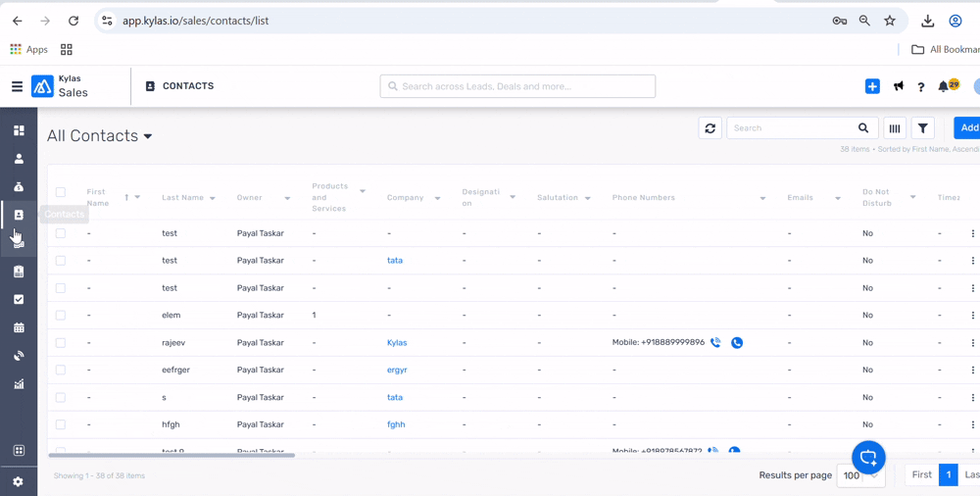Open the apps grid icon near sidebar bottom
This screenshot has width=980, height=496.
point(19,450)
